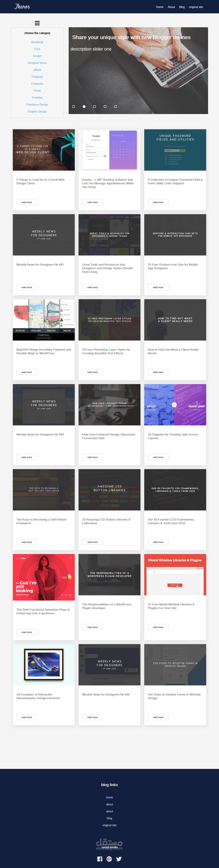Choose the Fireworks category
The image size is (219, 868).
tap(37, 83)
